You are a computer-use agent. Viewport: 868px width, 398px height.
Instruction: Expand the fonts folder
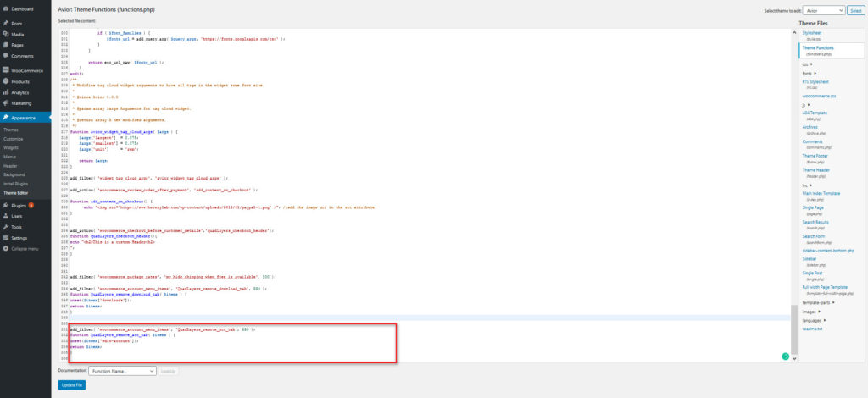[x=810, y=73]
